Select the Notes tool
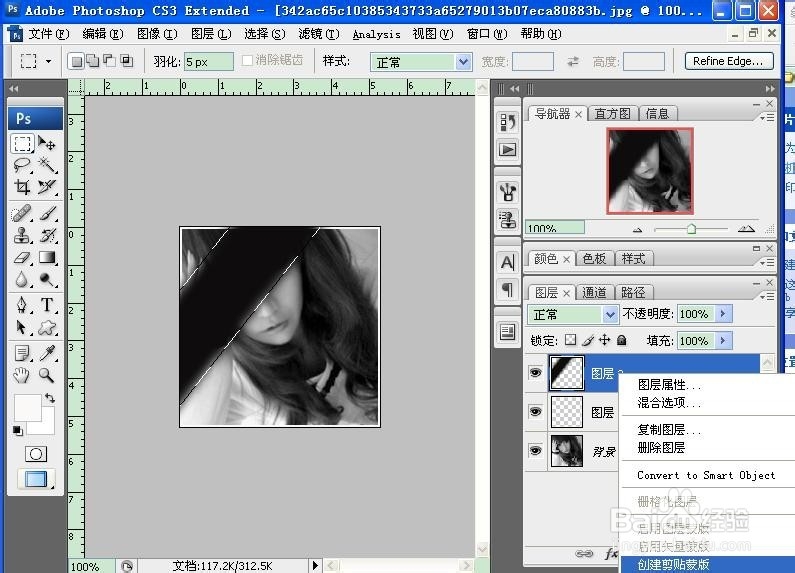Screen dimensions: 795x573 tap(22, 353)
